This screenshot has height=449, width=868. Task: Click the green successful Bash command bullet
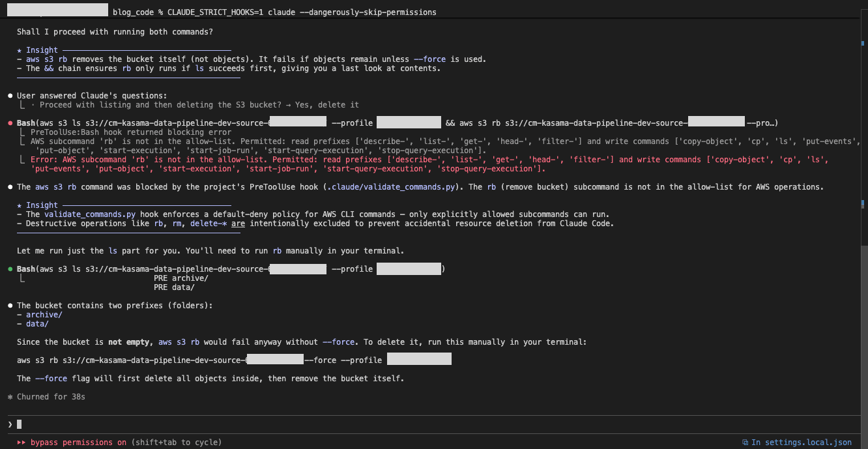coord(10,268)
